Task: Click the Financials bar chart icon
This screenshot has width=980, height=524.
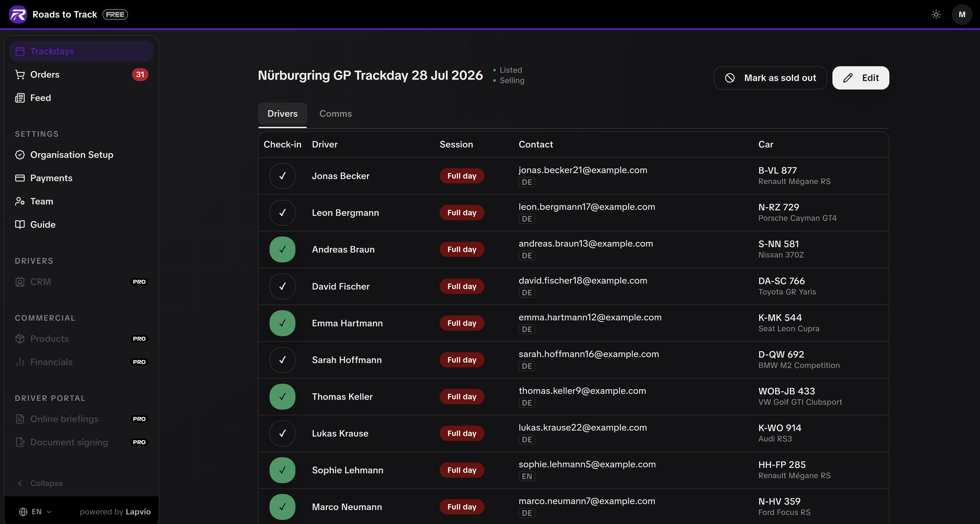Action: (20, 362)
